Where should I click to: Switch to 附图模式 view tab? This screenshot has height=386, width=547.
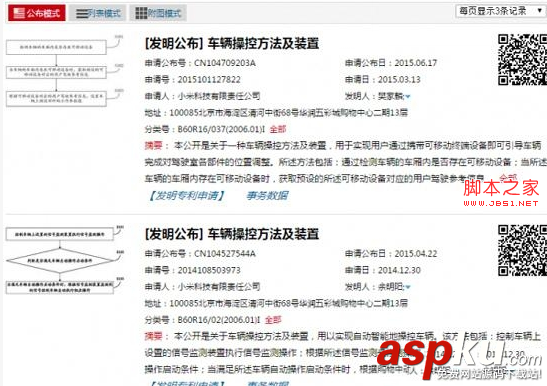(158, 13)
